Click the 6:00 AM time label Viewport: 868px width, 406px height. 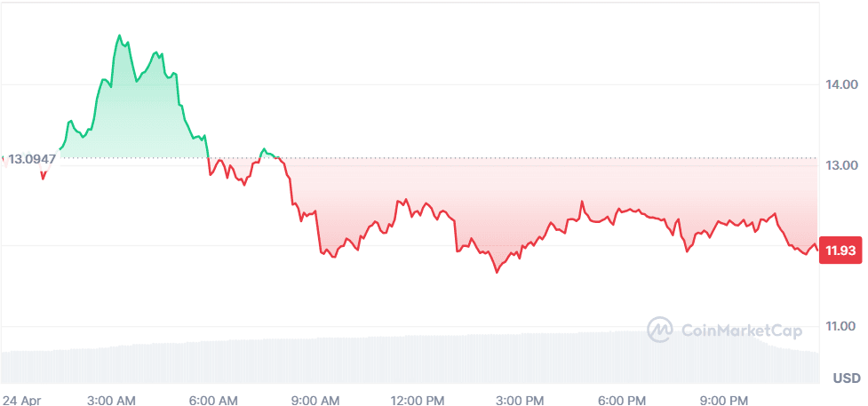coord(216,398)
